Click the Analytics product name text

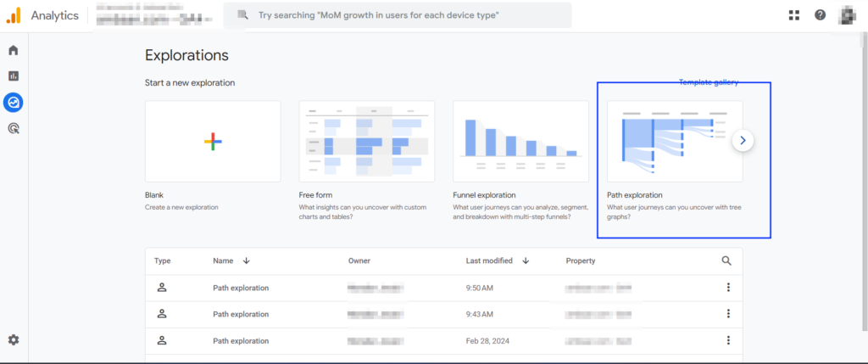(55, 15)
